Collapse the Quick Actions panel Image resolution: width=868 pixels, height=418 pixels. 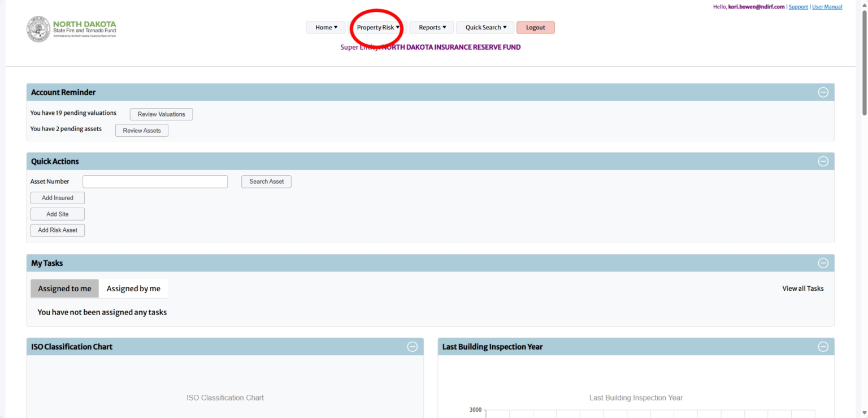point(823,161)
